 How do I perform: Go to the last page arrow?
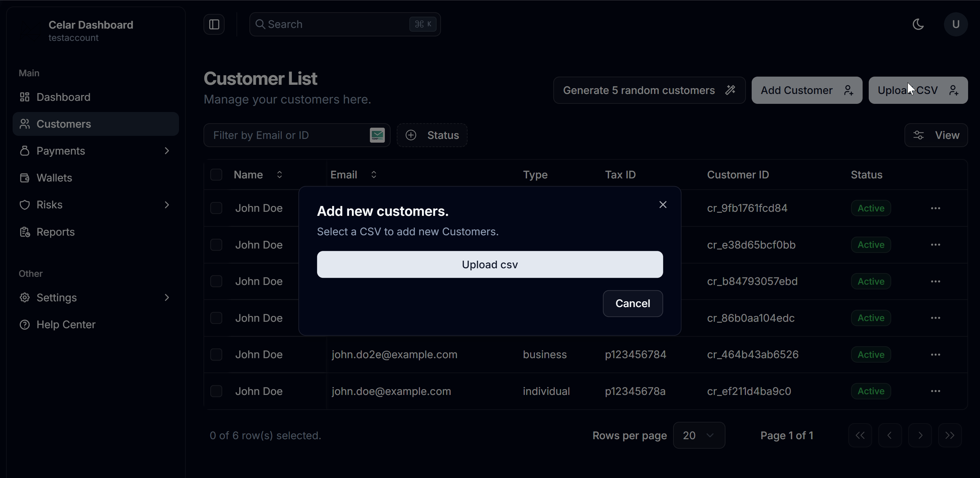pyautogui.click(x=950, y=435)
